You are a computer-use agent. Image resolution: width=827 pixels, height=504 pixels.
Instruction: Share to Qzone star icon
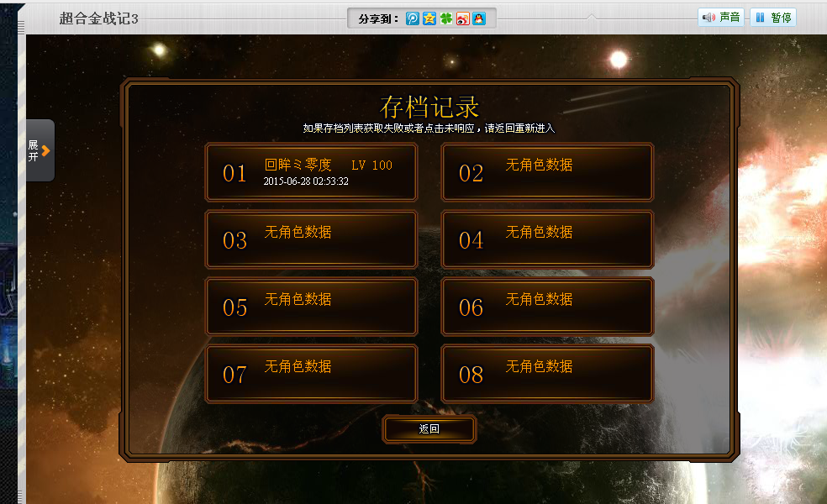coord(429,18)
